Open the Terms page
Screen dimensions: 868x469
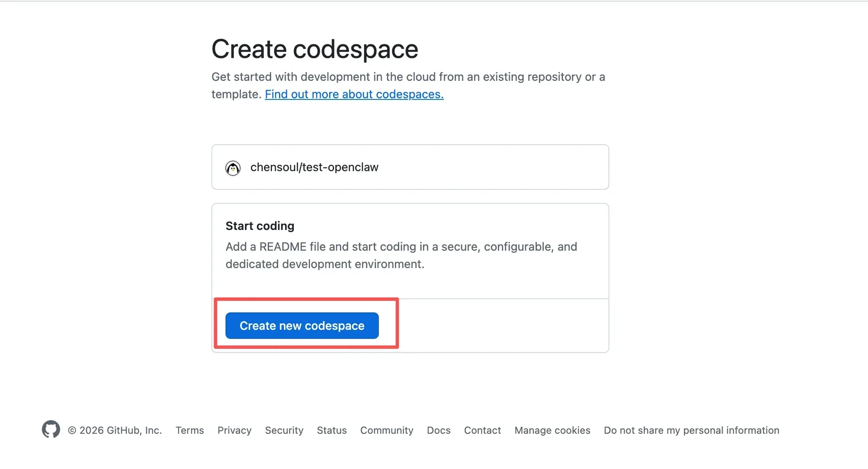pyautogui.click(x=189, y=430)
